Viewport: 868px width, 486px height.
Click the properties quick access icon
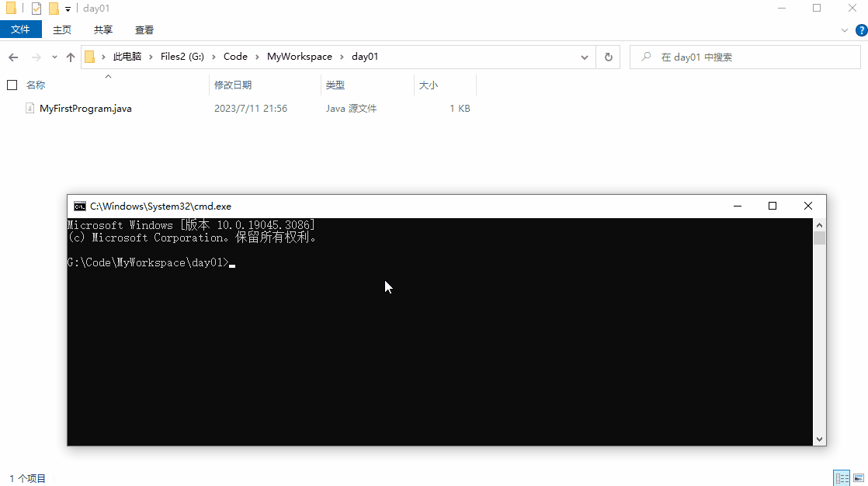(36, 9)
